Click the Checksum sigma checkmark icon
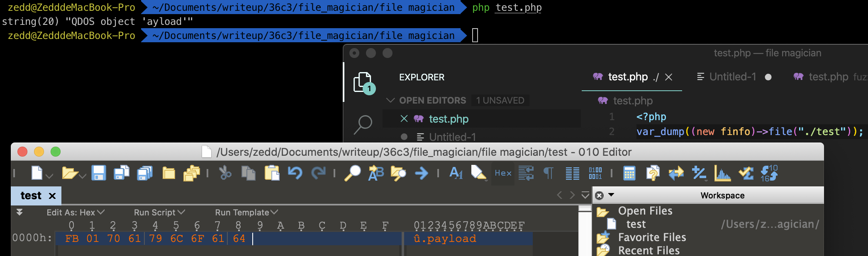Image resolution: width=868 pixels, height=256 pixels. coord(746,173)
